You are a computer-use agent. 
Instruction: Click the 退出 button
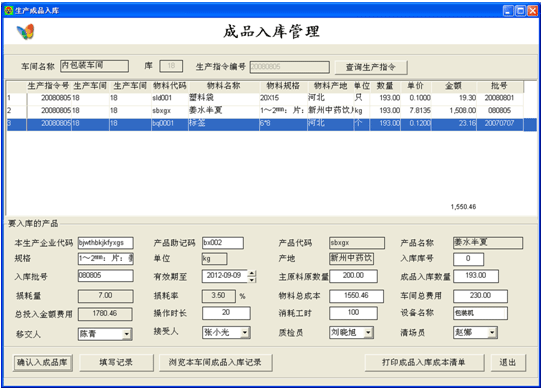(508, 363)
